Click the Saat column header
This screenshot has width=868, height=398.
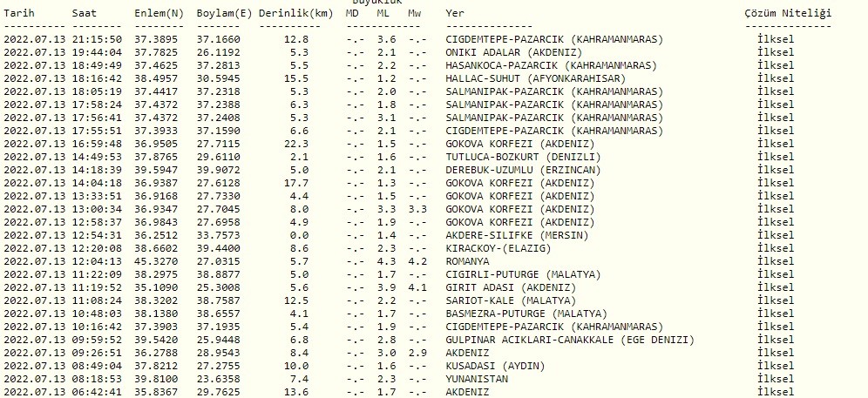(85, 15)
